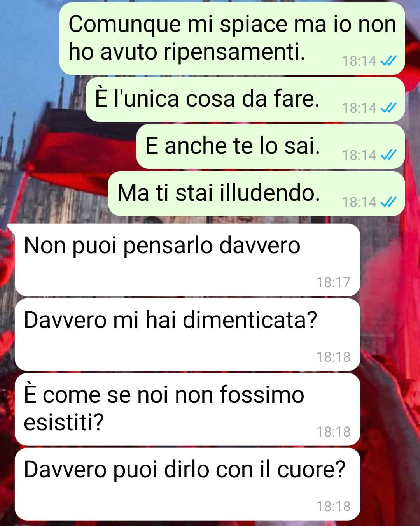
Task: Tap the 18:17 timestamp on received message
Action: [333, 282]
